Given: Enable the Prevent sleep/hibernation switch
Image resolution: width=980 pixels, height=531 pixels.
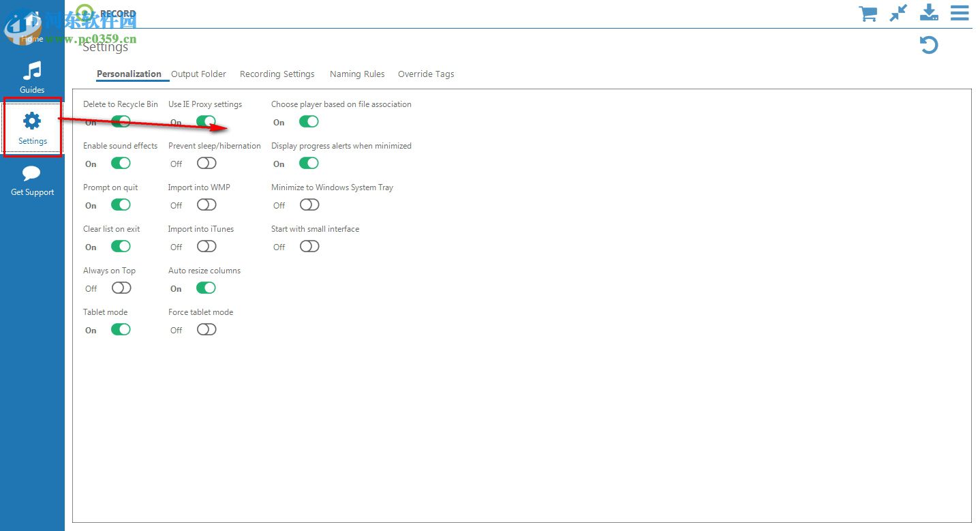Looking at the screenshot, I should click(x=206, y=164).
